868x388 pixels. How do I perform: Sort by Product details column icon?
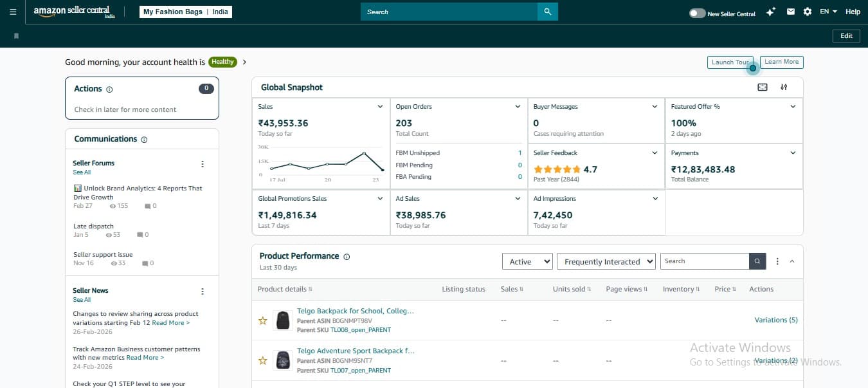[311, 290]
